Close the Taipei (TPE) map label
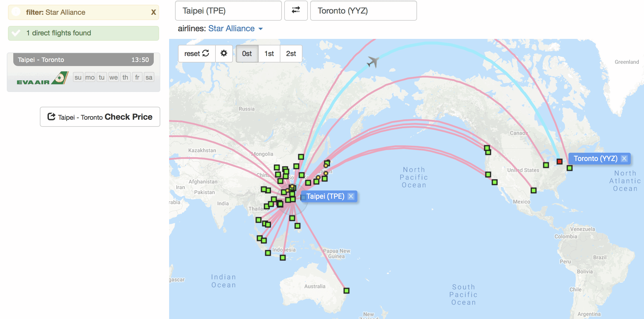This screenshot has width=644, height=319. pos(351,196)
